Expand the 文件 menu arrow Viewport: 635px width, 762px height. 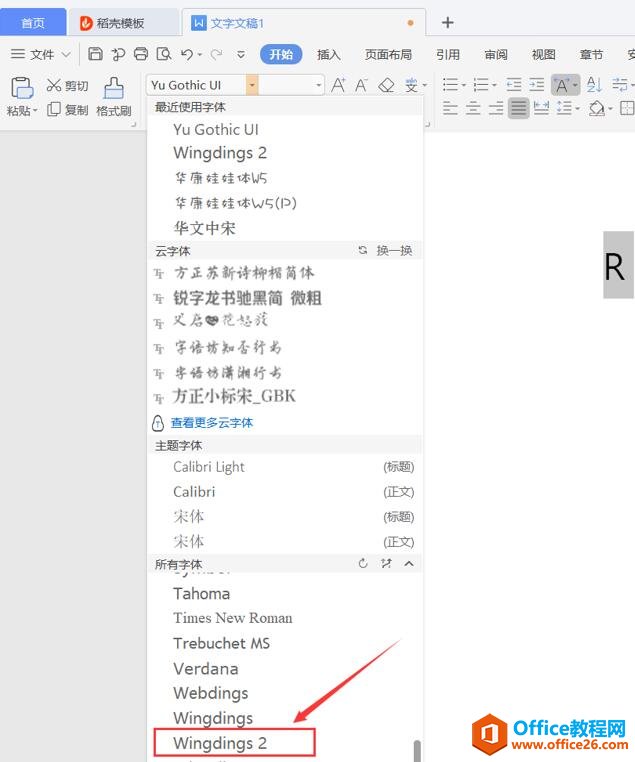66,54
